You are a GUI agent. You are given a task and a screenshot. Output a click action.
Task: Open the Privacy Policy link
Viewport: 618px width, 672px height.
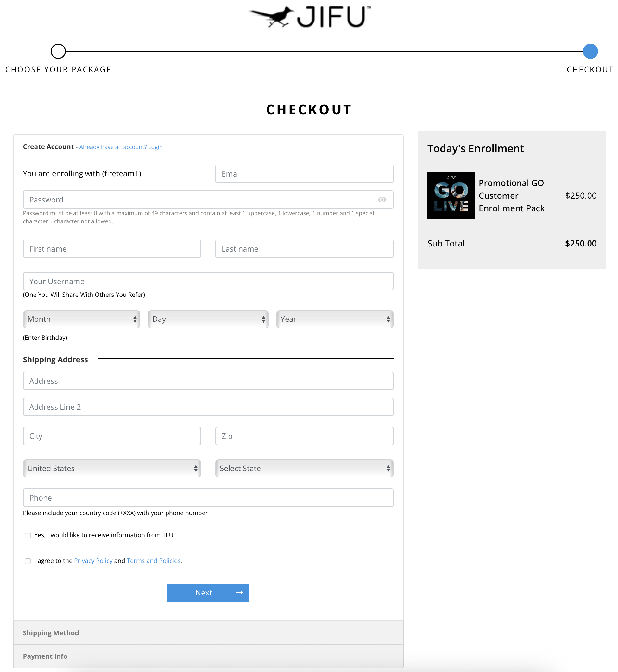[93, 561]
